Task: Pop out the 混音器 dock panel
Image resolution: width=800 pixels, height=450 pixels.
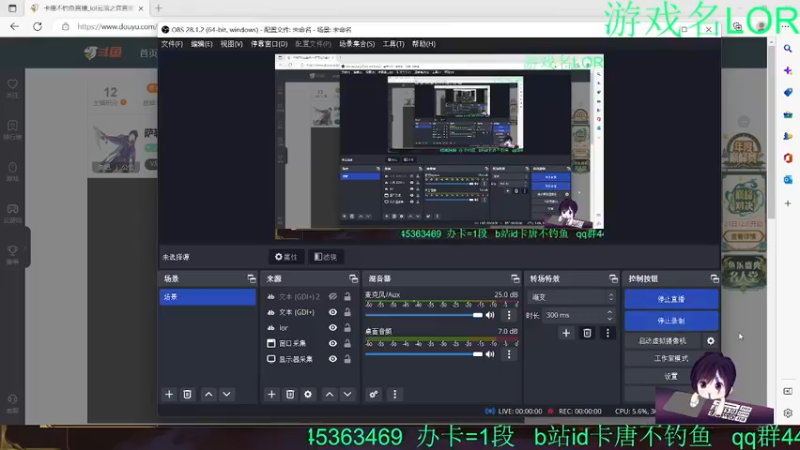Action: [x=515, y=279]
